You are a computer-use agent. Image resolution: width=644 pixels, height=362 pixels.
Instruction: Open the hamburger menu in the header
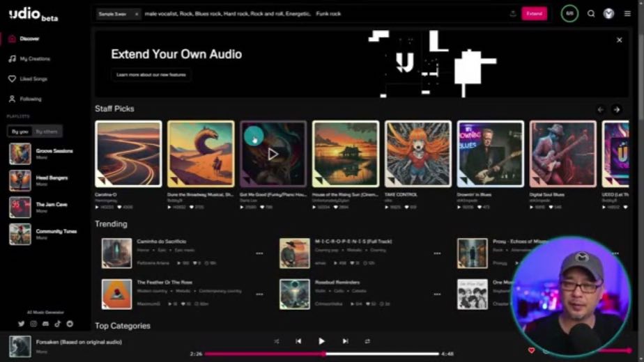[627, 13]
